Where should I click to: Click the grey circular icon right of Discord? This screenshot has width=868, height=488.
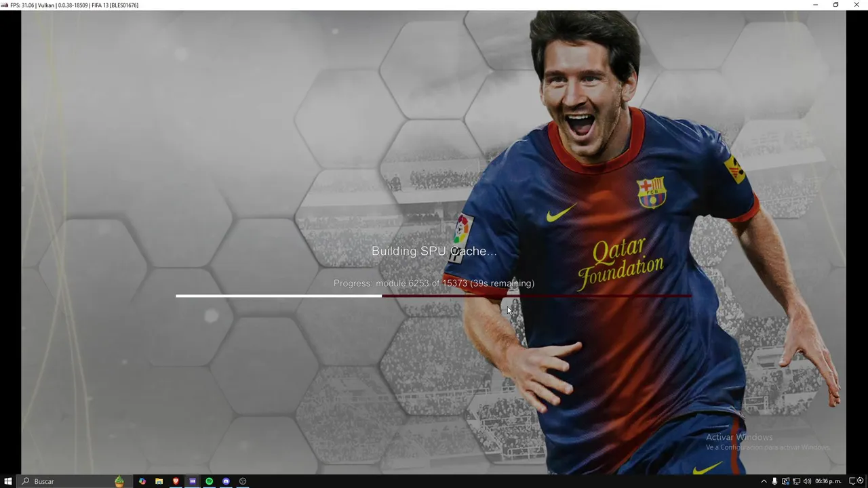coord(243,481)
